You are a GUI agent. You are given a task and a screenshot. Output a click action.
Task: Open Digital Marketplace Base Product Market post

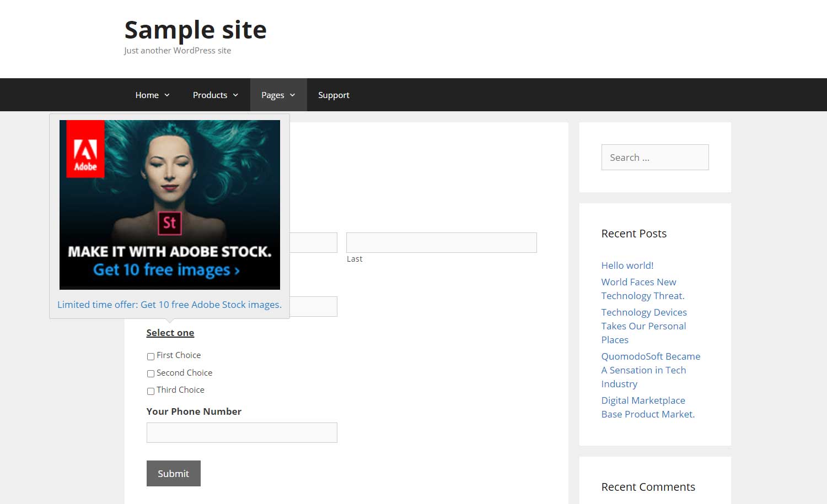pos(648,407)
